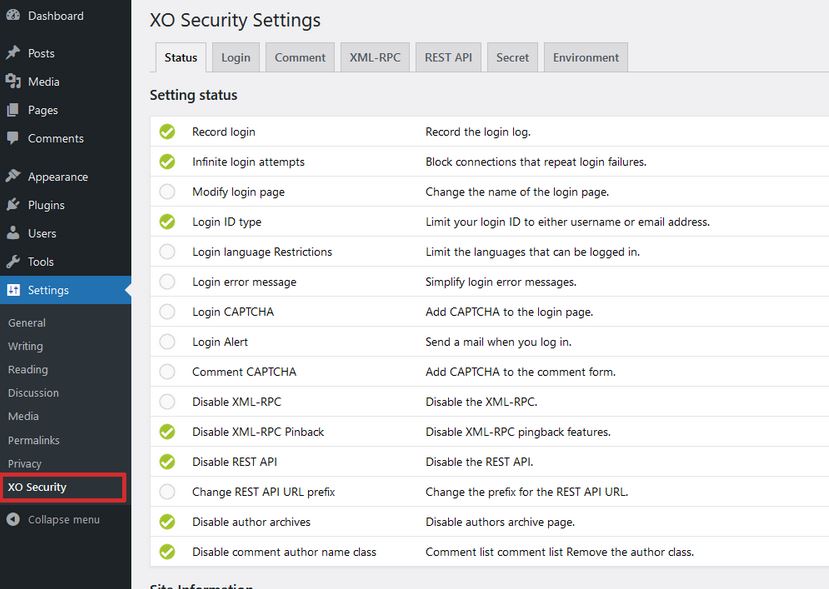Click the empty status circle next to the Disable XML-RPC label
This screenshot has height=589, width=829.
point(167,402)
